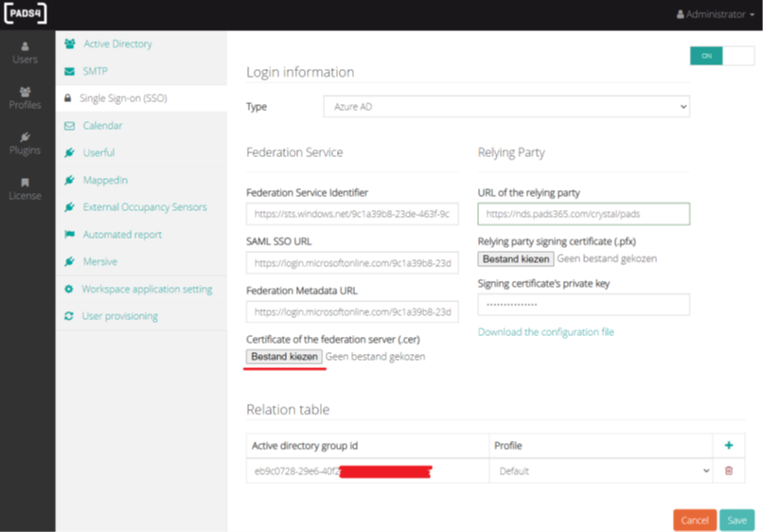
Task: Open the Profiles section icon
Action: pos(25,92)
